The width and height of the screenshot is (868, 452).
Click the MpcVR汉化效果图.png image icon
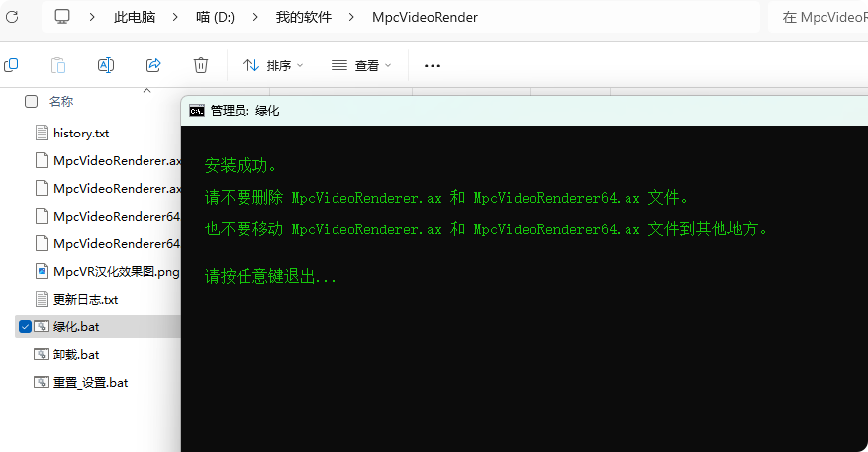(42, 271)
